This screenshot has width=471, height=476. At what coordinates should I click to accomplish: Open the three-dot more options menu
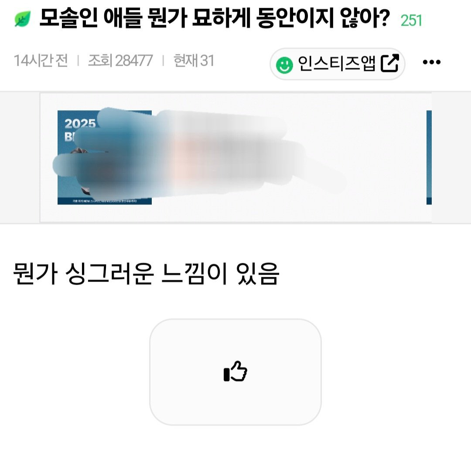[x=431, y=62]
